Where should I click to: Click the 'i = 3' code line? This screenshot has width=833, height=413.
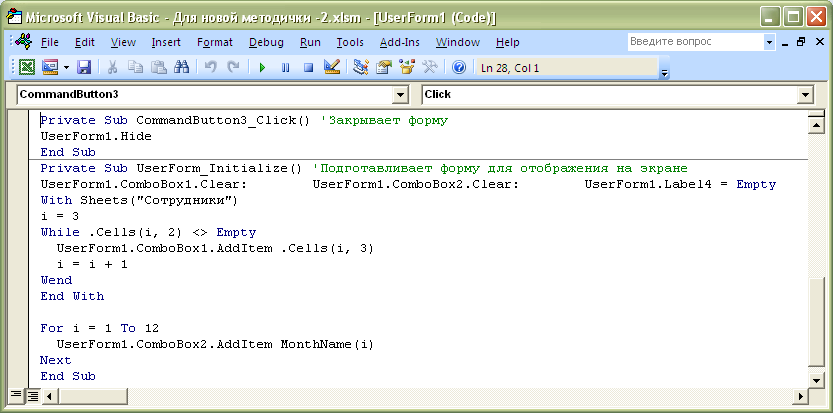(x=60, y=216)
